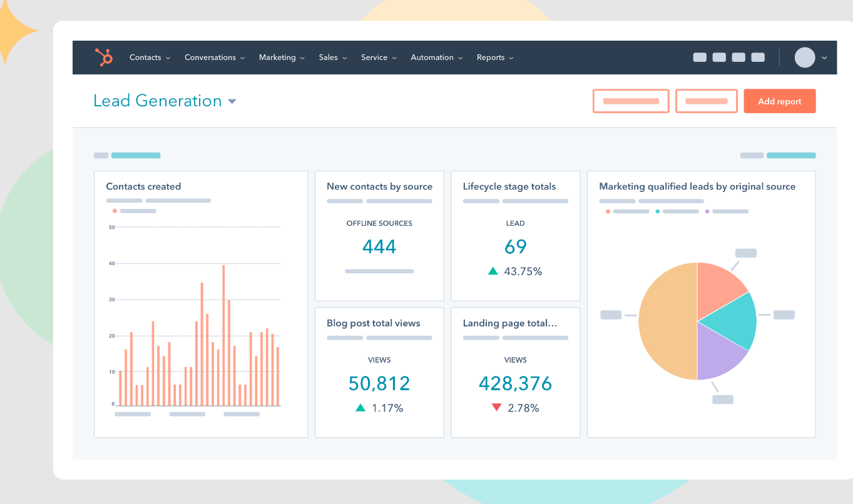
Task: Expand the account dropdown chevron beside avatar
Action: [824, 58]
